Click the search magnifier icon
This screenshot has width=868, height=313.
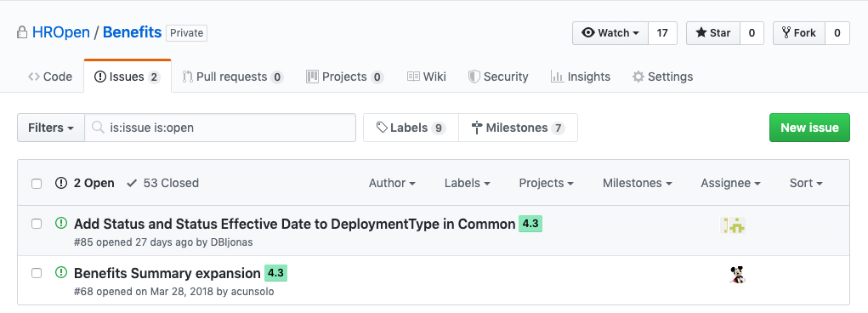coord(98,128)
